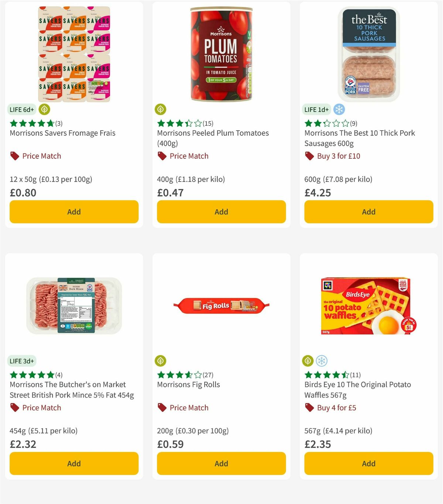
Task: Click the Pork Mince product image
Action: click(x=74, y=305)
